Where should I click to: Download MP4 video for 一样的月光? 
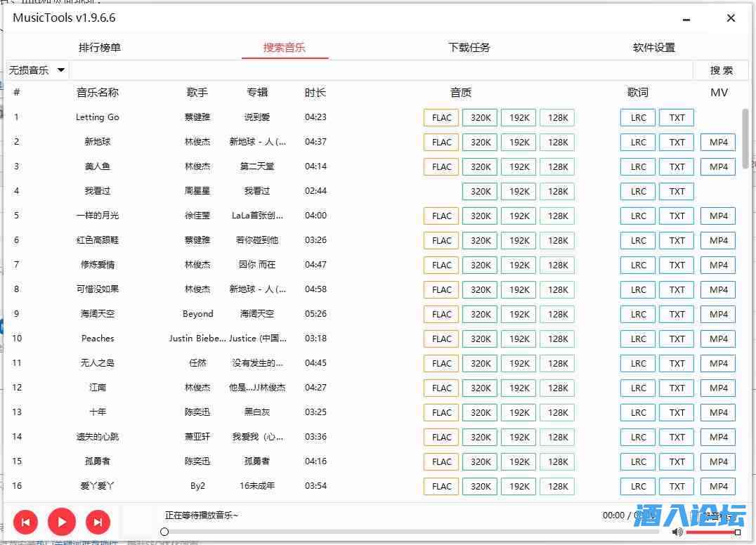(718, 216)
